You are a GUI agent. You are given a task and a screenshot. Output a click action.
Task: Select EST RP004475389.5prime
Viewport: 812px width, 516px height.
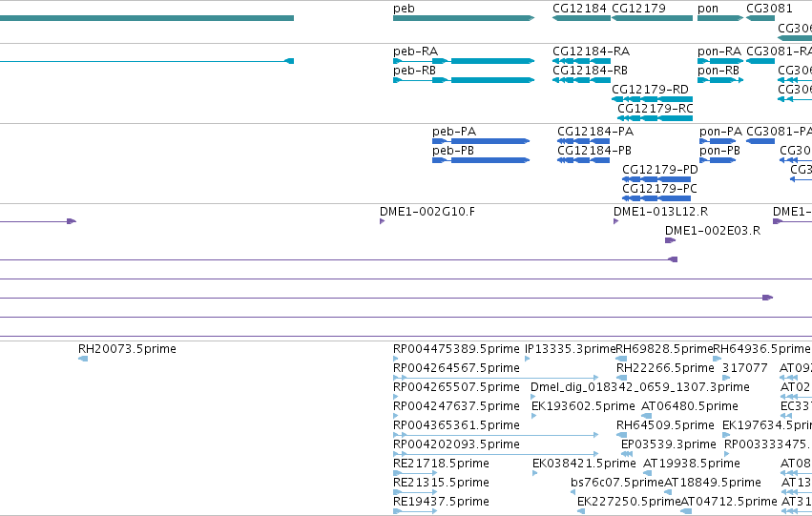(396, 359)
